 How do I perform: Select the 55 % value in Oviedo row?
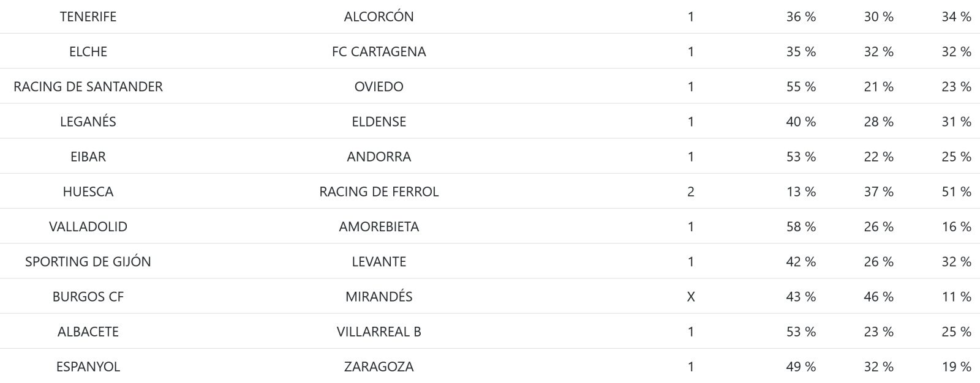pos(801,86)
